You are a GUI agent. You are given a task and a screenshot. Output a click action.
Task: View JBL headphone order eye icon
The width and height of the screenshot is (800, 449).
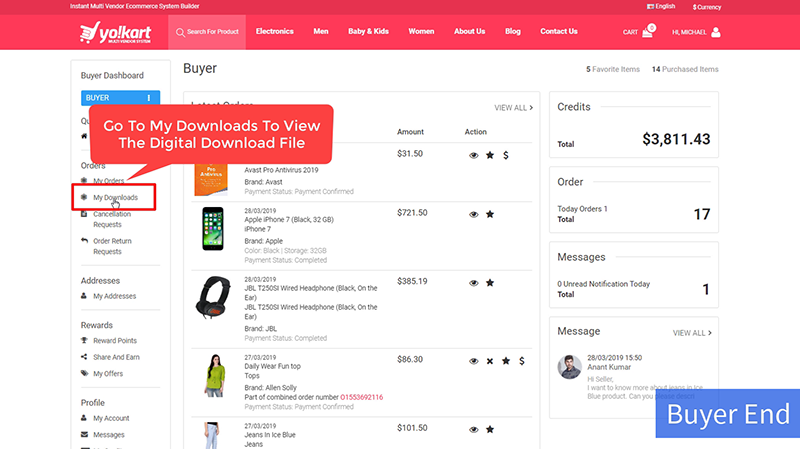pos(473,283)
